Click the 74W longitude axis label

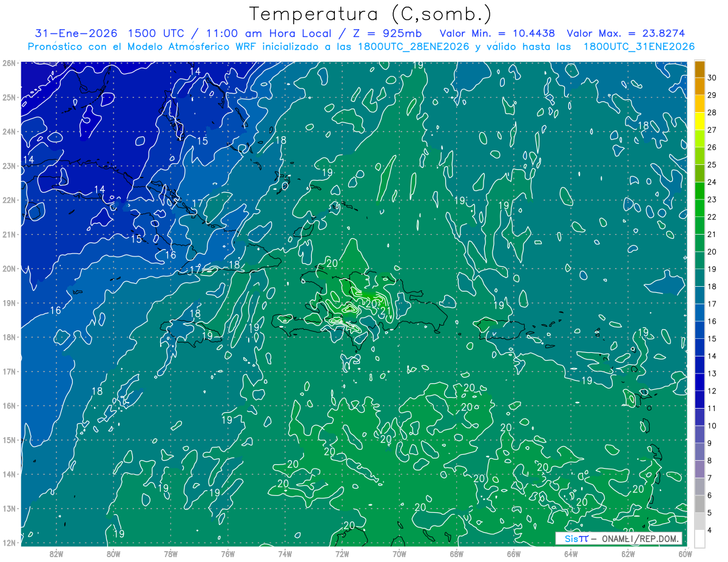[285, 554]
